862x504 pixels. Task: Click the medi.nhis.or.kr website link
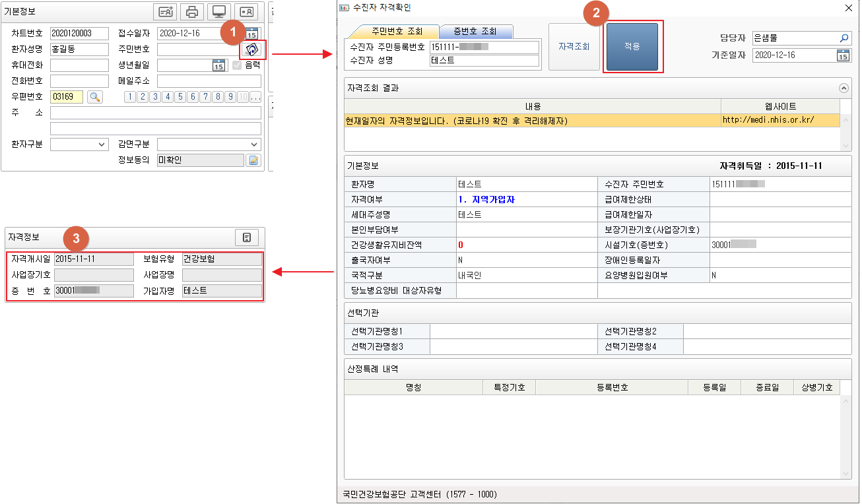[x=768, y=120]
